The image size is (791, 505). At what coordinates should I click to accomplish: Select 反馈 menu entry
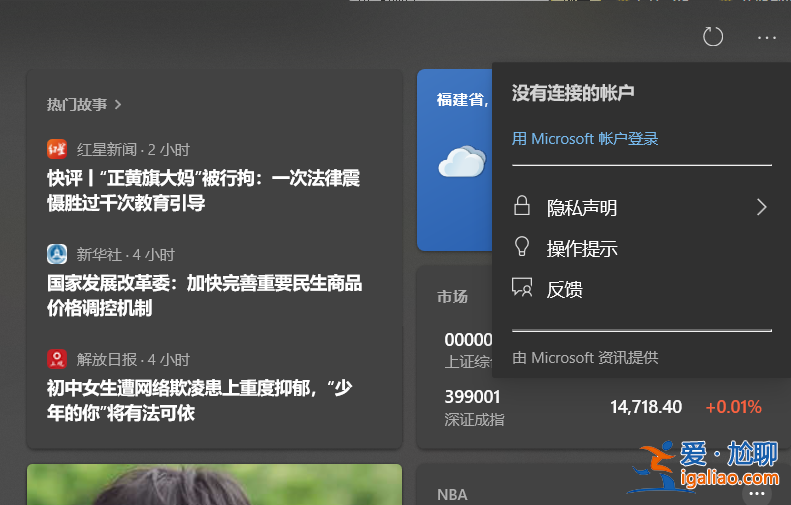642,289
